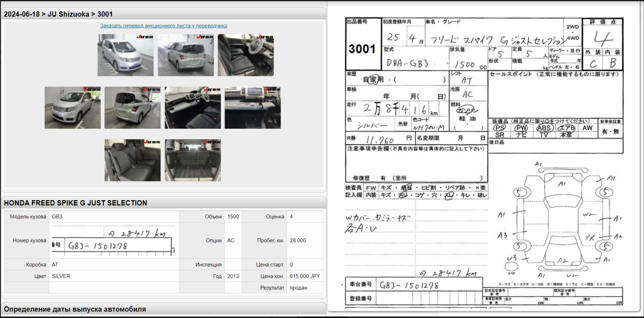This screenshot has width=644, height=318.
Task: Select the rating value 4
Action: point(291,217)
